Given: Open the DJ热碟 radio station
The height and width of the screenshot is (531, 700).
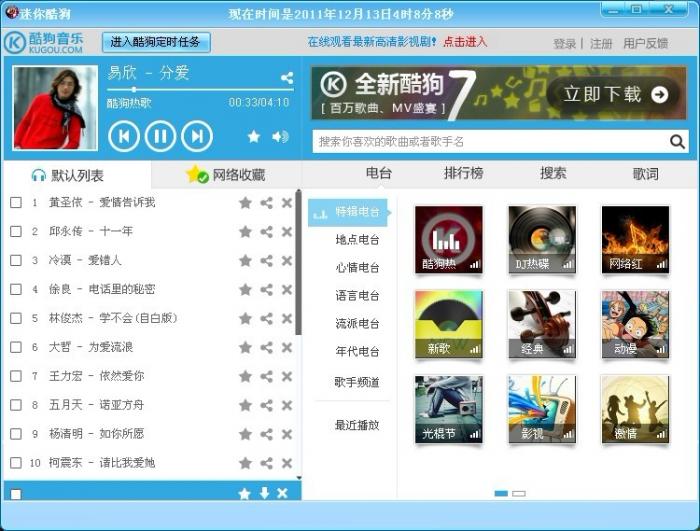Looking at the screenshot, I should [542, 239].
